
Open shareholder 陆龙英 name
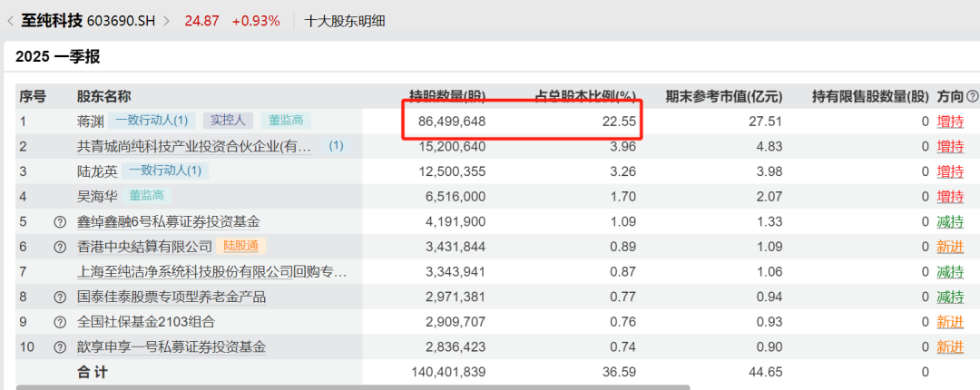point(97,171)
